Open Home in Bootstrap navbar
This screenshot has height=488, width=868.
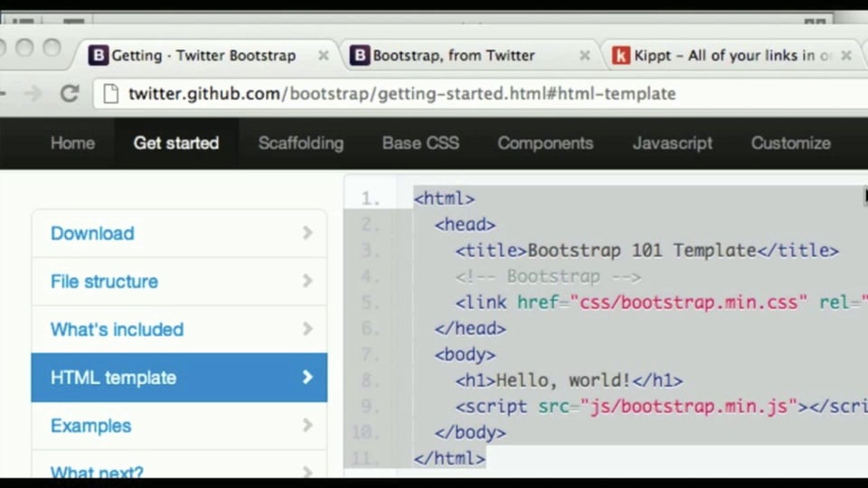[72, 144]
